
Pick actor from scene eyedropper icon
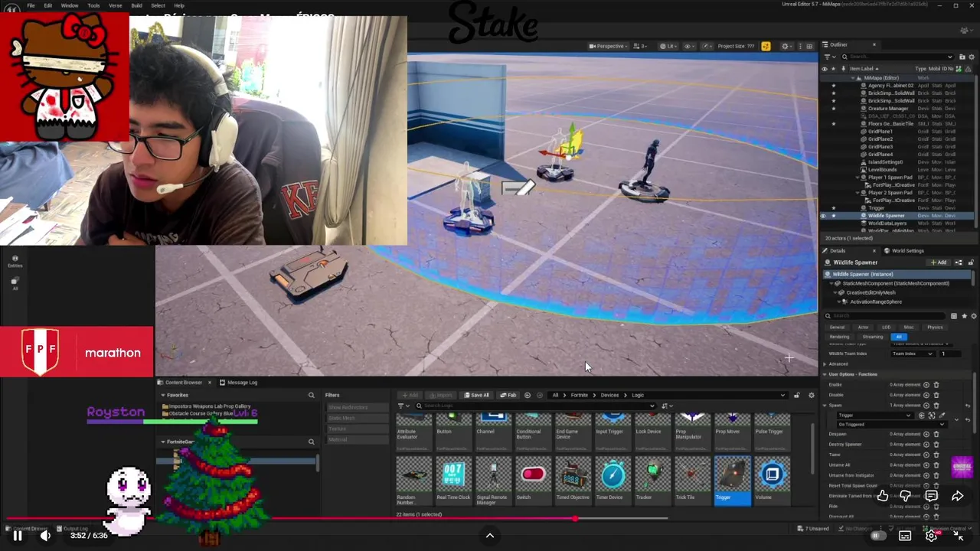tap(942, 416)
